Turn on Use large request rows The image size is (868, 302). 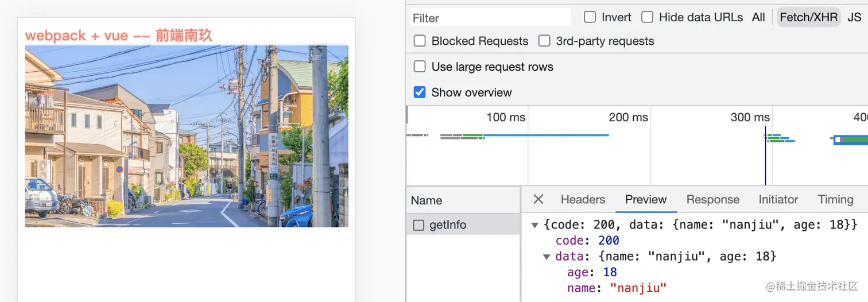tap(420, 67)
